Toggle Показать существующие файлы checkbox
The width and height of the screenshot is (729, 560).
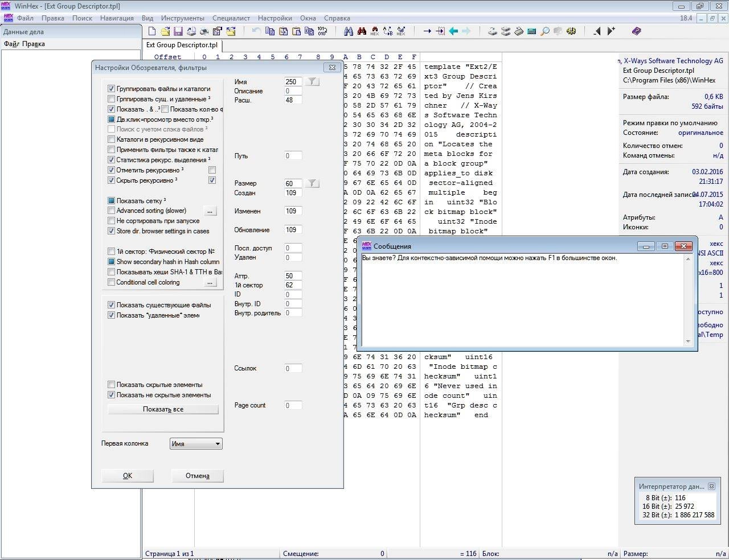click(x=112, y=305)
